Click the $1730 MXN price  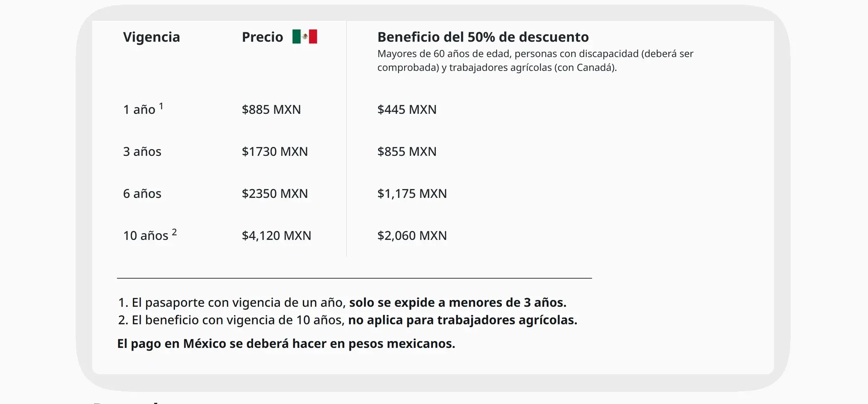click(x=275, y=151)
